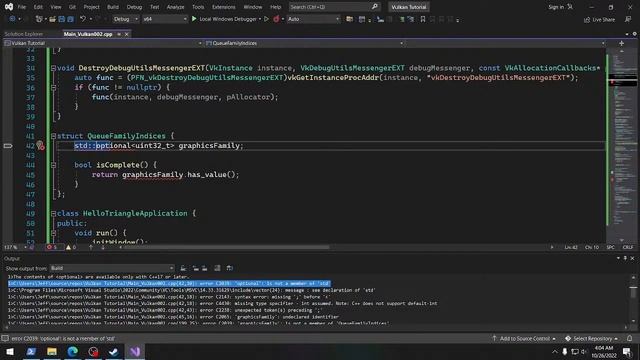Click the New Project icon
Image resolution: width=640 pixels, height=360 pixels.
point(39,19)
